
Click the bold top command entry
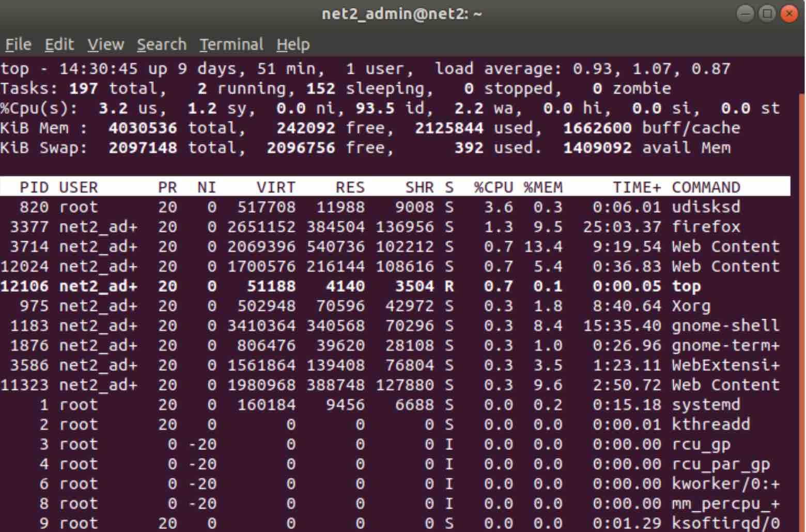pos(686,286)
